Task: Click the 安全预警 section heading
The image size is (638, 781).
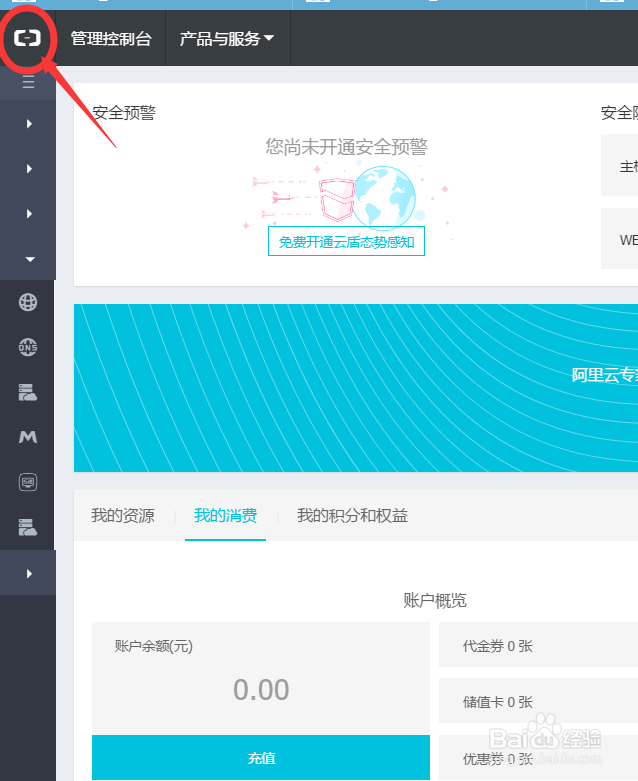Action: click(x=124, y=113)
